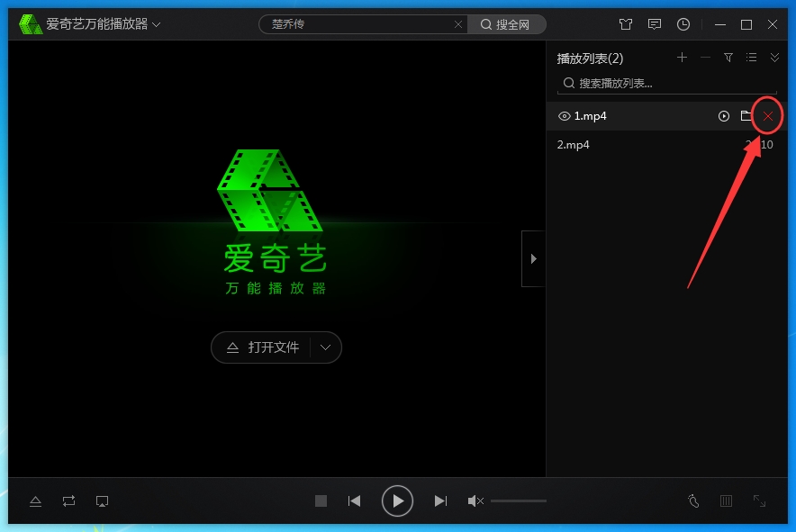796x532 pixels.
Task: Toggle the loop playback mode icon
Action: point(68,501)
